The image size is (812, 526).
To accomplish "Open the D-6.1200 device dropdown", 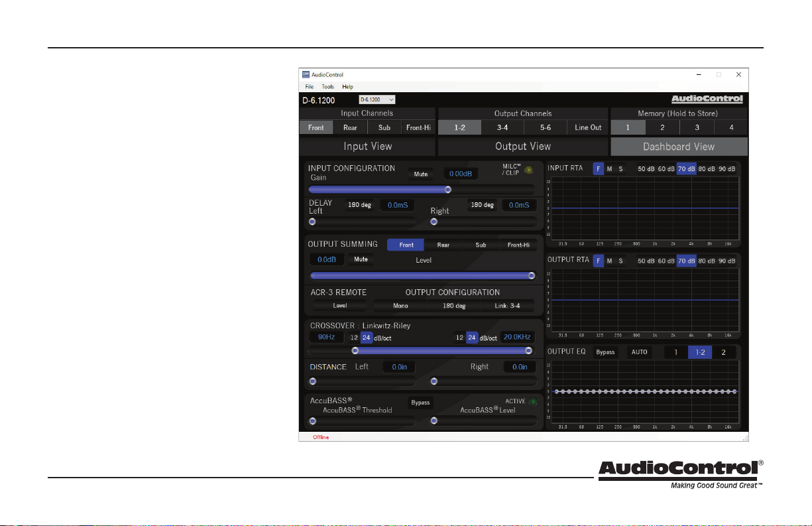I will click(377, 99).
